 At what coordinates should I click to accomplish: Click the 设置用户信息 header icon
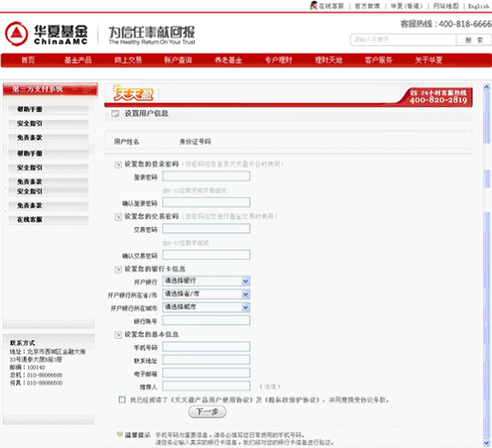pos(115,114)
